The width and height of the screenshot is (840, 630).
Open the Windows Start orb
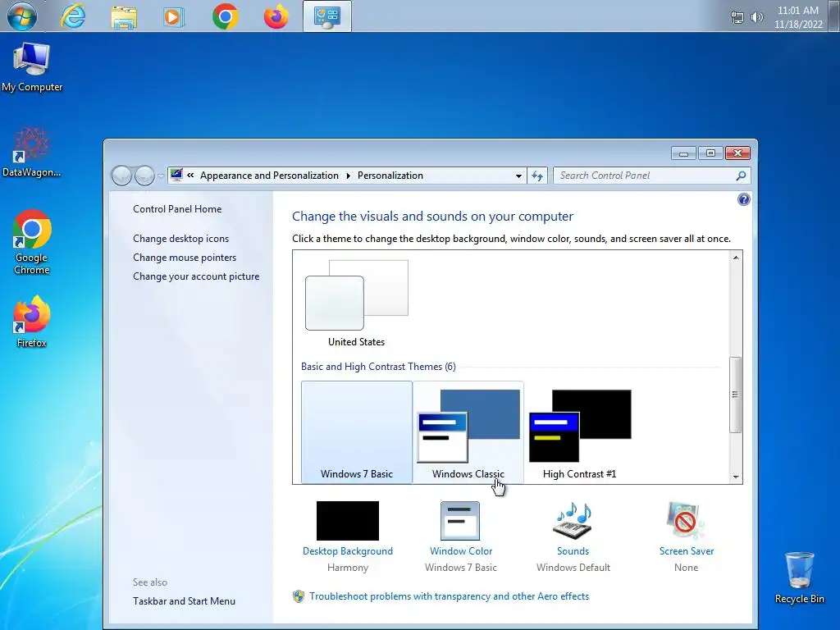point(22,16)
